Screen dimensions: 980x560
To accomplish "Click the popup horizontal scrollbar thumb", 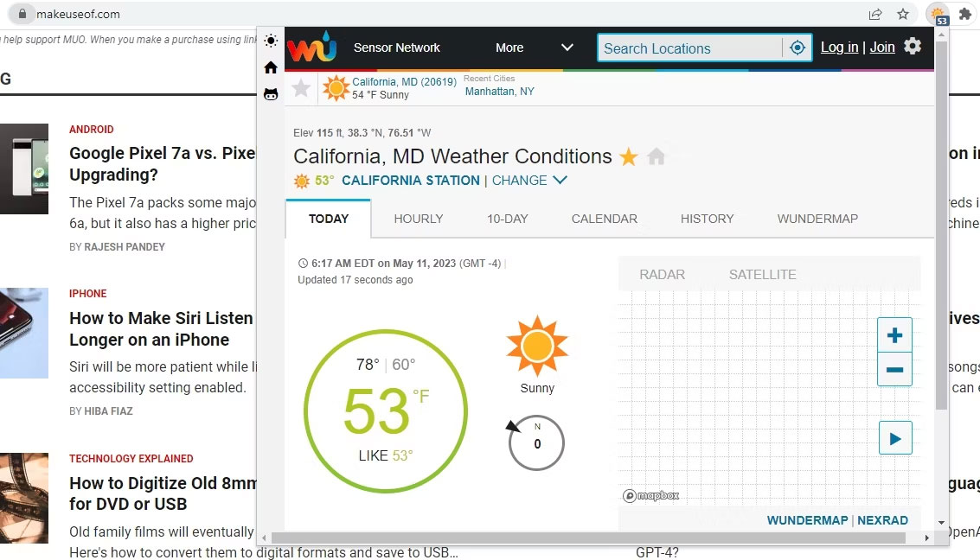I will (x=588, y=538).
